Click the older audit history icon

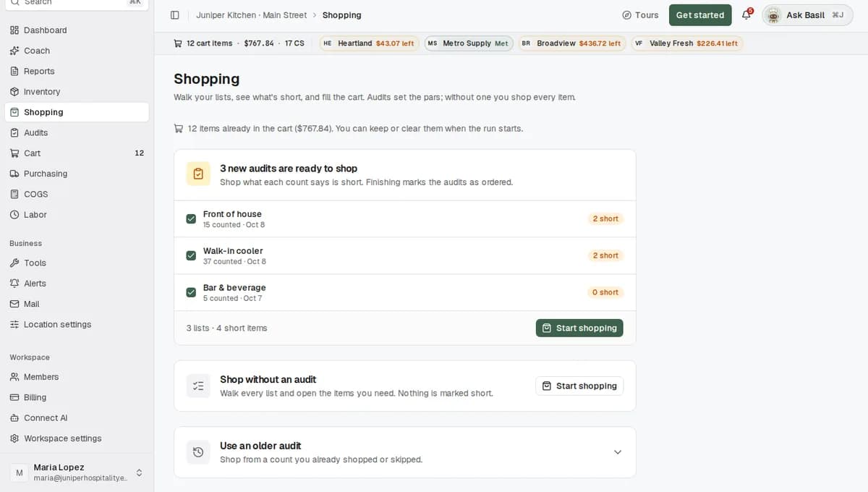198,452
